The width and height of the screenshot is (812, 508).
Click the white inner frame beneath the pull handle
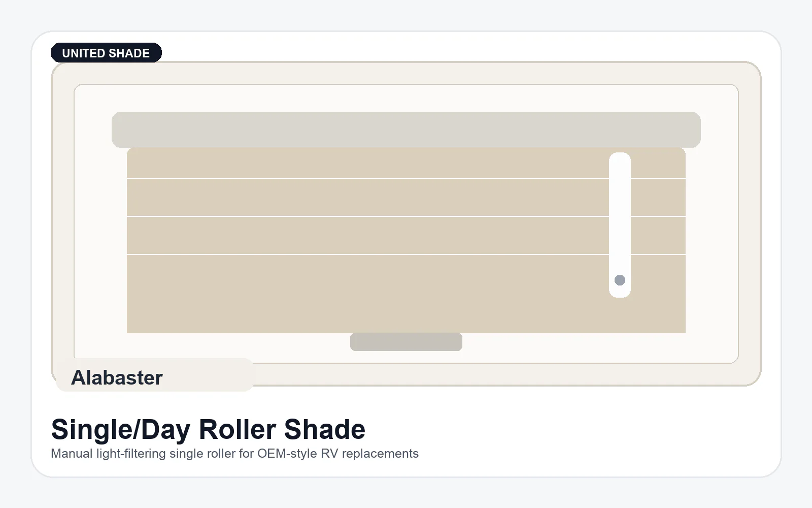coord(406,357)
